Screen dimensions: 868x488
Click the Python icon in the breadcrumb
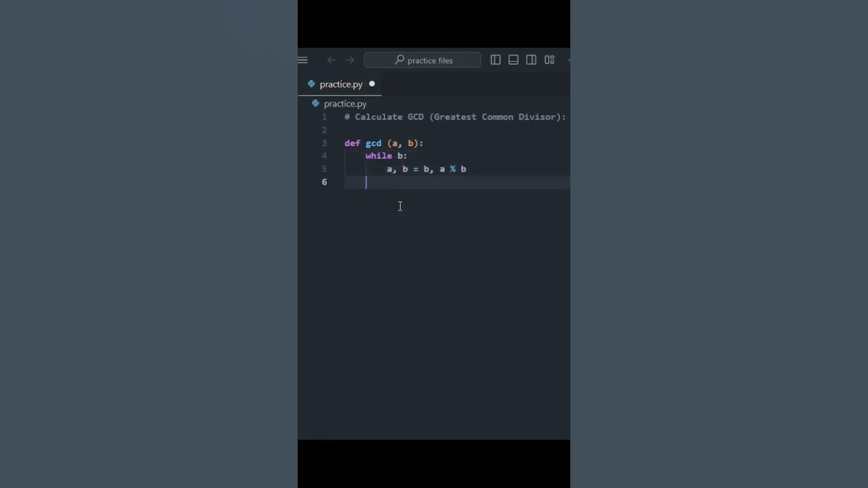coord(315,104)
